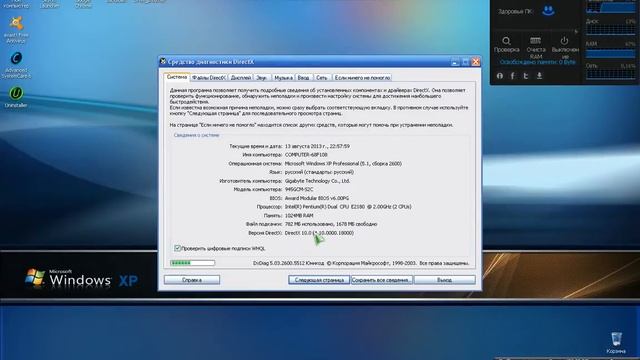Open avast! Free Antivirus desktop icon
The width and height of the screenshot is (640, 360).
16,29
